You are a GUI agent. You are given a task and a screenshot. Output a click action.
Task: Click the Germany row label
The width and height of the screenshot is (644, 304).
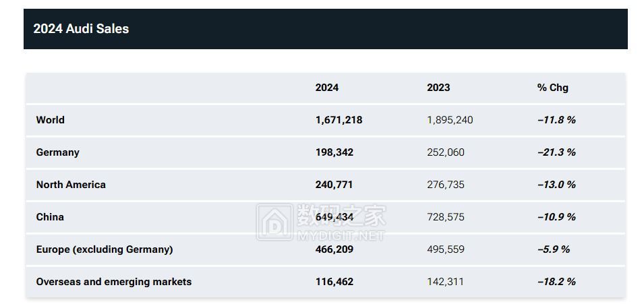click(57, 152)
